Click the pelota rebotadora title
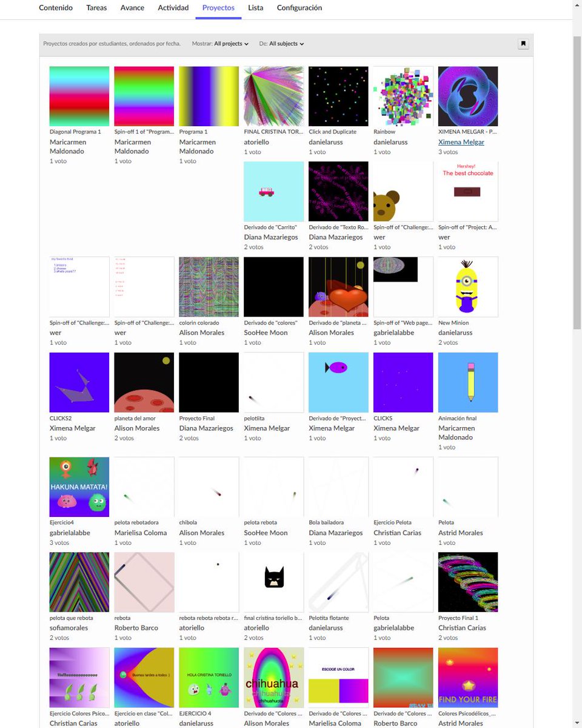The width and height of the screenshot is (582, 728). point(136,522)
